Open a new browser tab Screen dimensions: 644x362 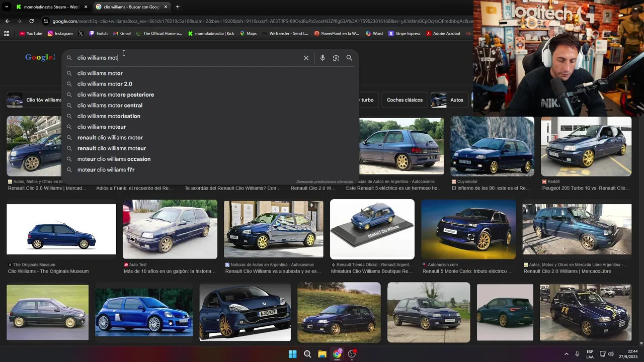(178, 7)
